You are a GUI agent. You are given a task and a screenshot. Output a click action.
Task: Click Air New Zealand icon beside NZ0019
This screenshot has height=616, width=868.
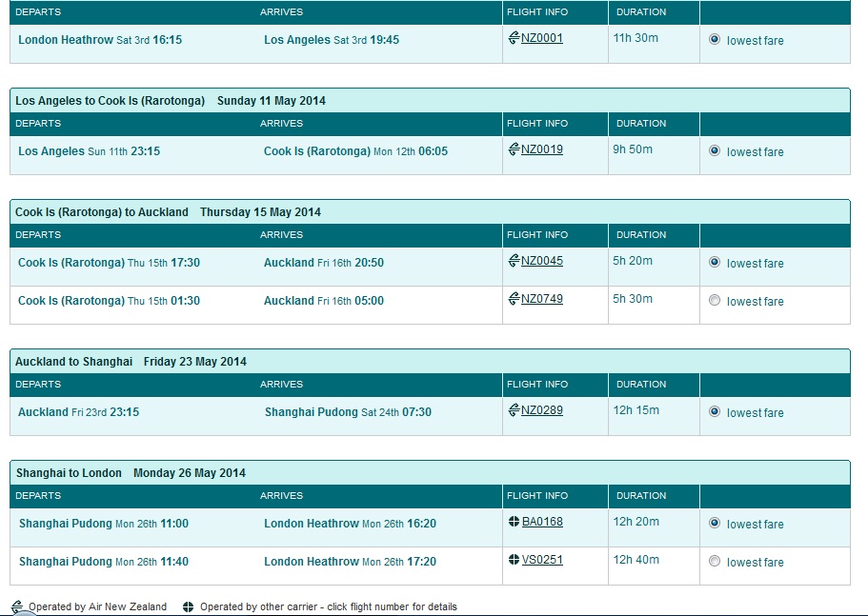coord(514,149)
